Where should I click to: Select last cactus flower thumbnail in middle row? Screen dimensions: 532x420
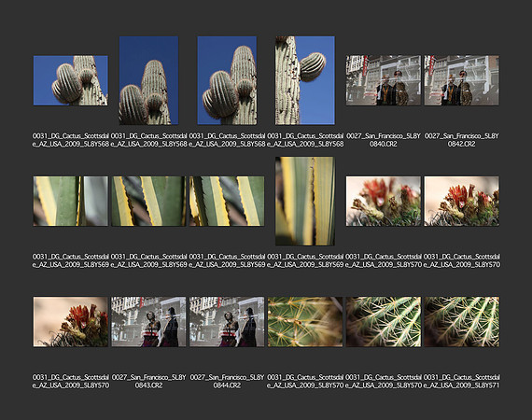click(x=461, y=202)
